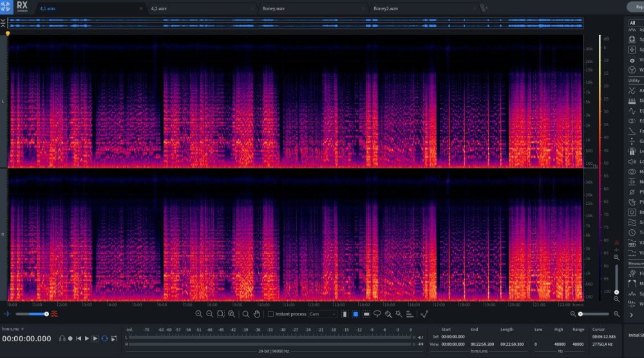Click the waveform overview strip
Screen dimensions: 644x358
coord(296,23)
